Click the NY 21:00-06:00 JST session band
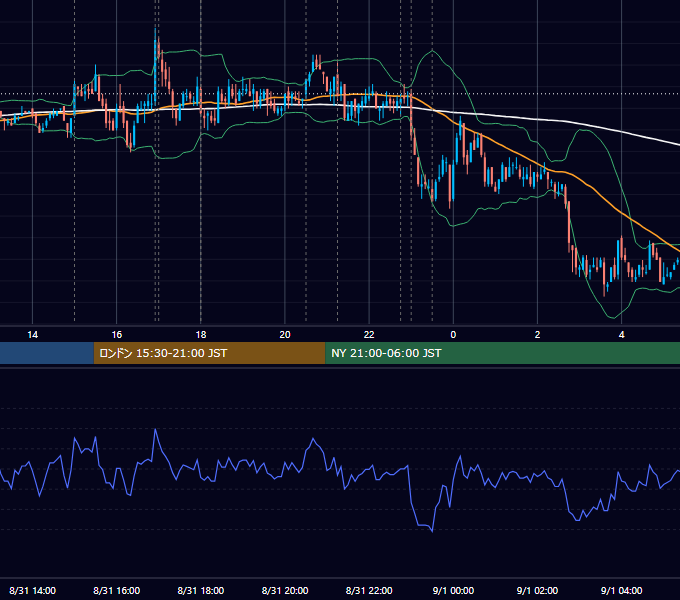Image resolution: width=680 pixels, height=600 pixels. pos(502,353)
